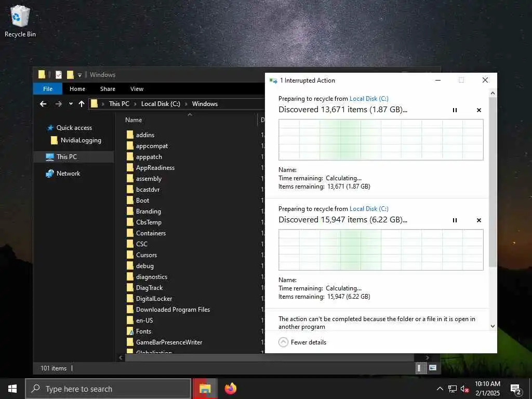Open the Action Center notifications icon

(516, 390)
